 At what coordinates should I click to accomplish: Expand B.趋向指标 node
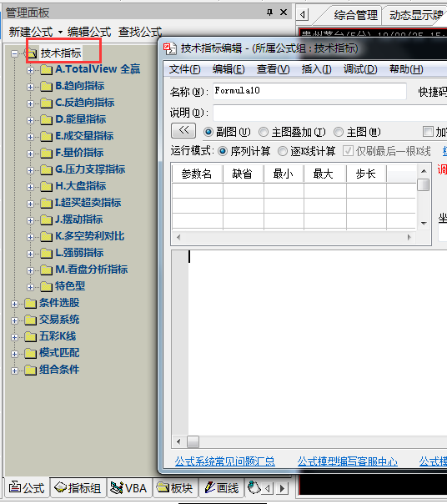[30, 87]
